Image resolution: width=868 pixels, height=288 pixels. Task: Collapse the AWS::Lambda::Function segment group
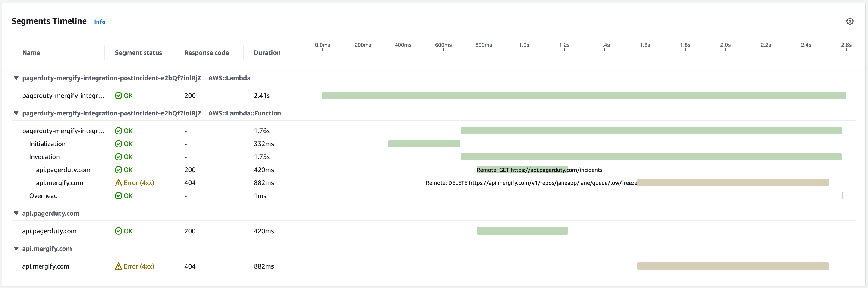point(16,113)
